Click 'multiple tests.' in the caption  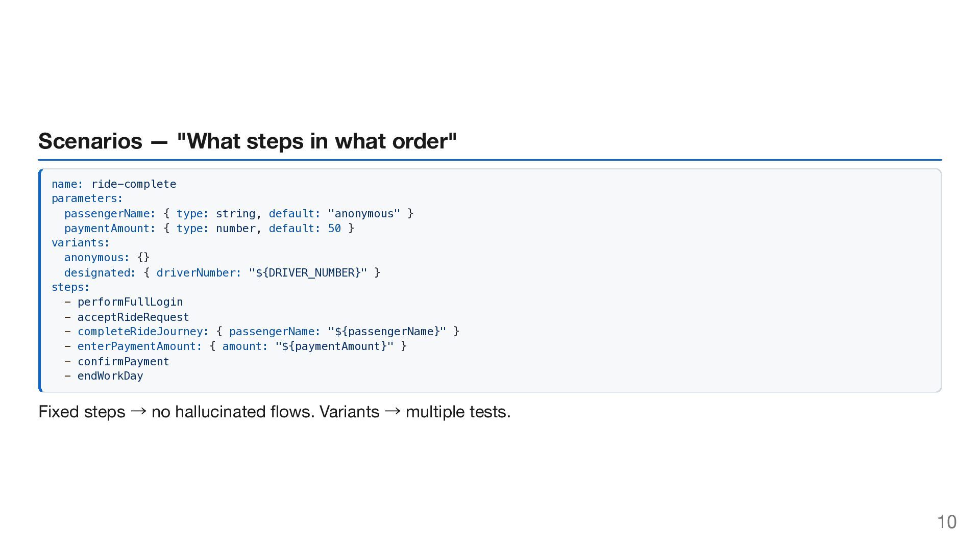(458, 412)
